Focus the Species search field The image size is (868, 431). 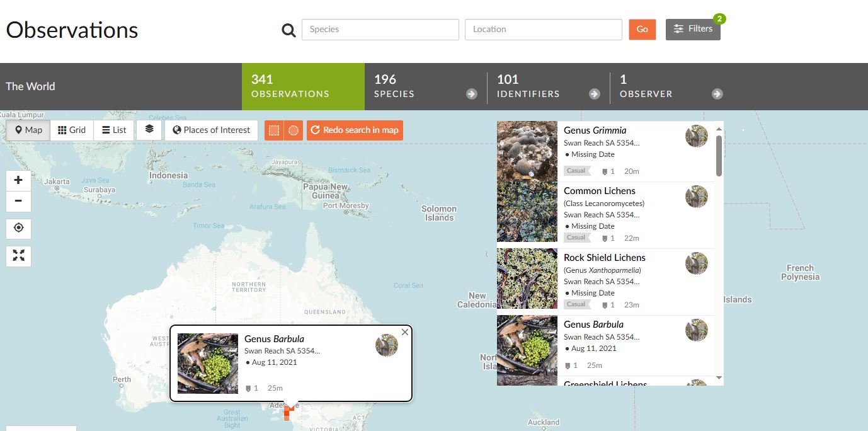(x=380, y=30)
